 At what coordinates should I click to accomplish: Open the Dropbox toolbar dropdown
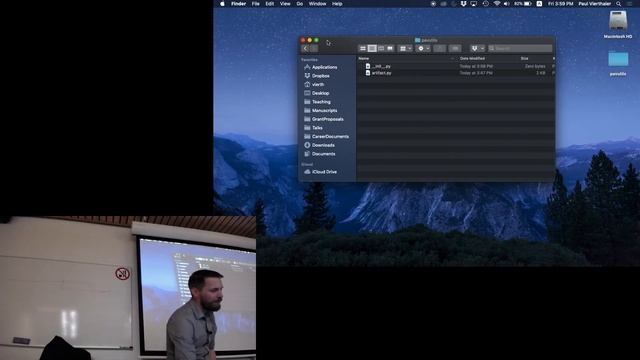477,49
